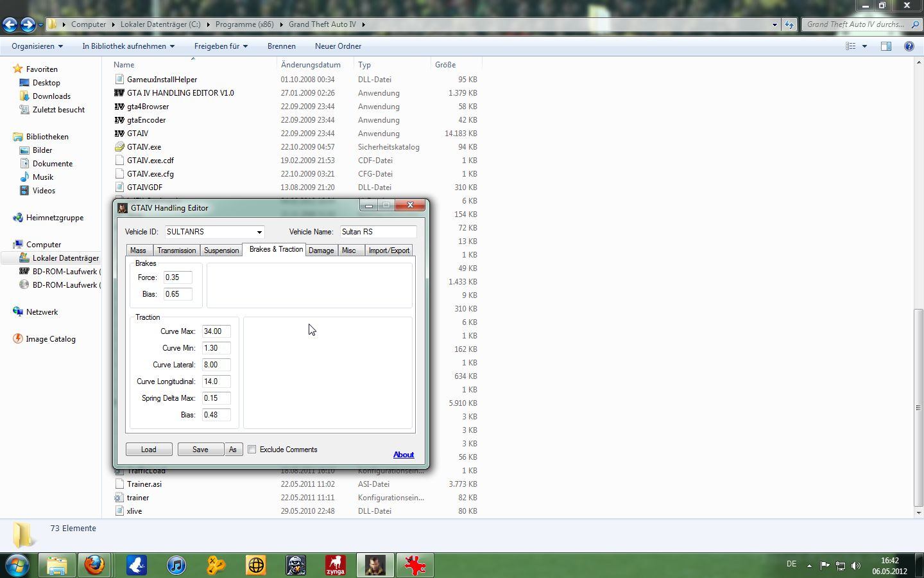
Task: Click the As button beside Save
Action: [x=233, y=450]
